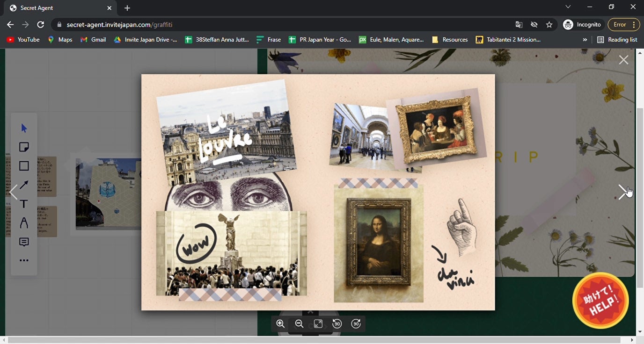
Task: Click the scroll-up arrow of vertical scrollbar
Action: coord(640,52)
